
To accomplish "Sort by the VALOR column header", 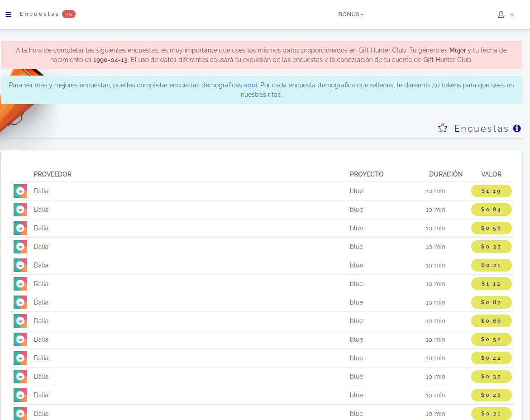I will (x=491, y=174).
